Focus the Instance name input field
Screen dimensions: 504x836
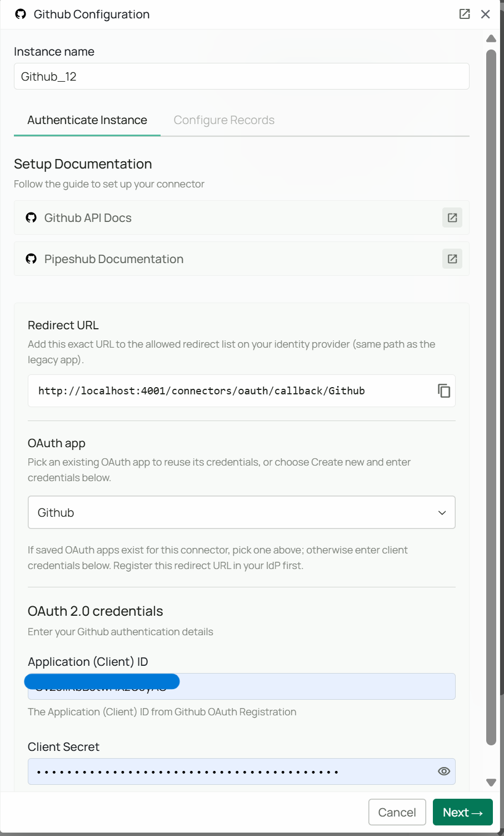pos(242,76)
